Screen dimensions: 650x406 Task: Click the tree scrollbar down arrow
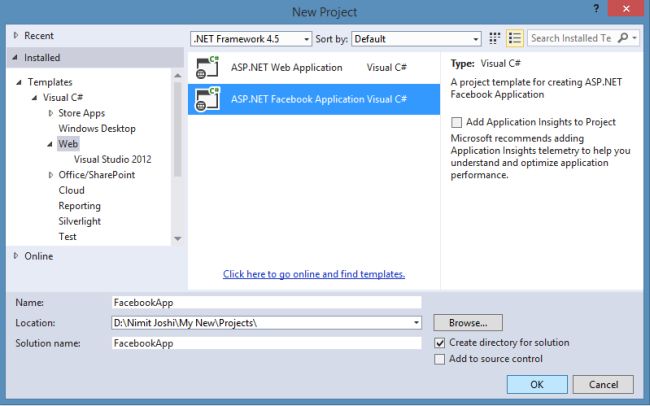coord(178,239)
